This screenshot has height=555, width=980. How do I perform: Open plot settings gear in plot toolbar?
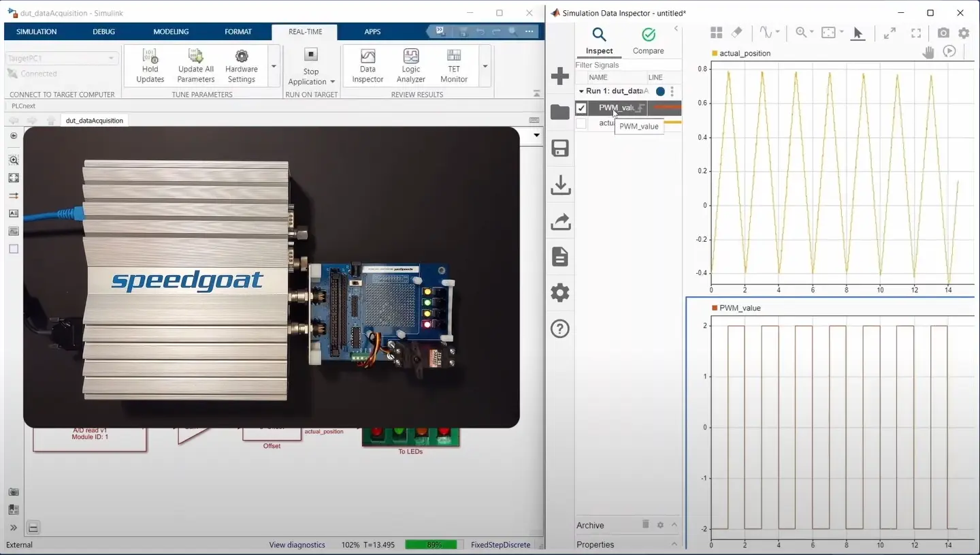[964, 33]
